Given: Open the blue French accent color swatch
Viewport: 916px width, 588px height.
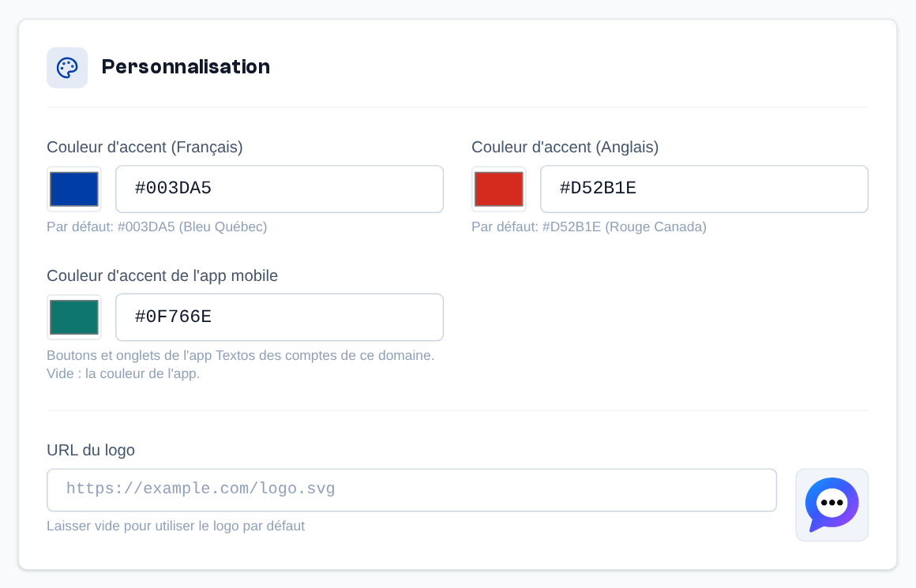Looking at the screenshot, I should [74, 189].
